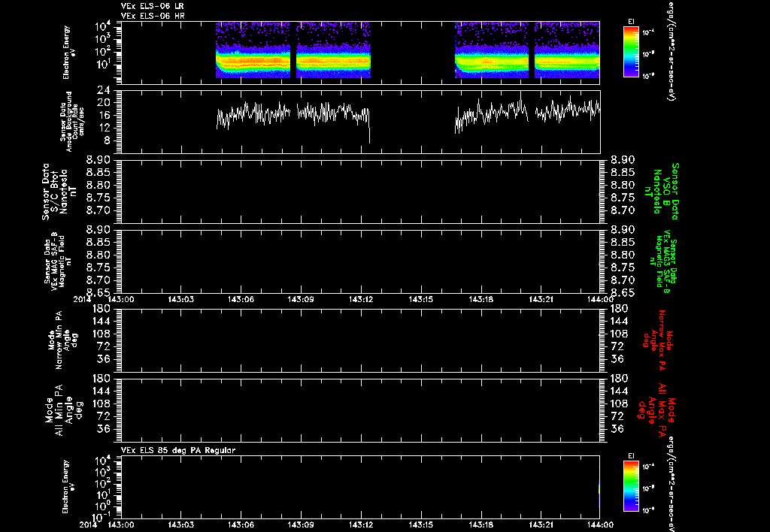Screen dimensions: 770x532
Task: Click the "24" tick on the count rate axis
Action: click(x=103, y=90)
